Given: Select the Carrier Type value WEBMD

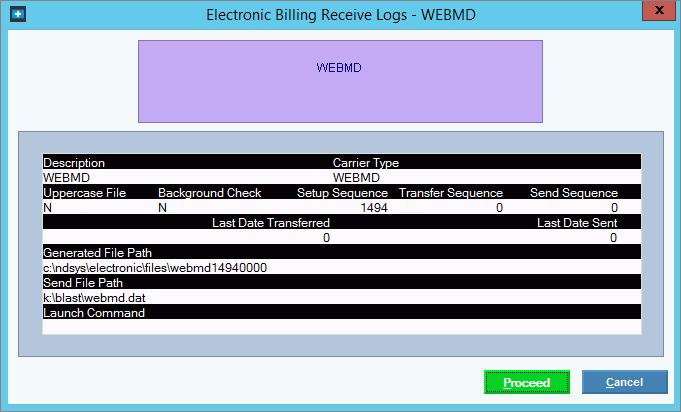Looking at the screenshot, I should 356,178.
